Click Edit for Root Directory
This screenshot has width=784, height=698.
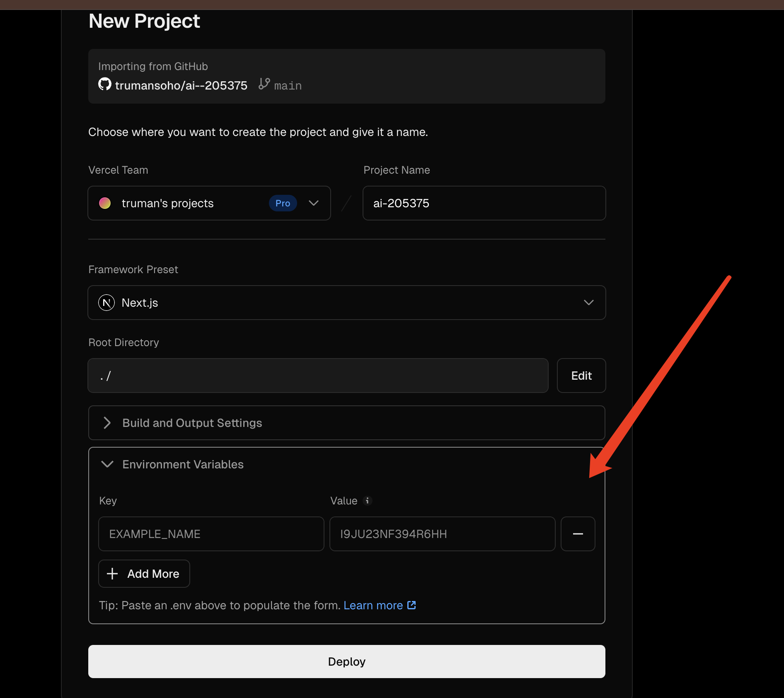pos(581,376)
